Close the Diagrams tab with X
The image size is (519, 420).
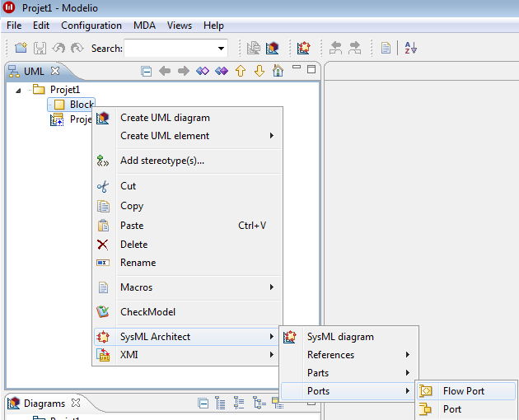click(x=76, y=403)
